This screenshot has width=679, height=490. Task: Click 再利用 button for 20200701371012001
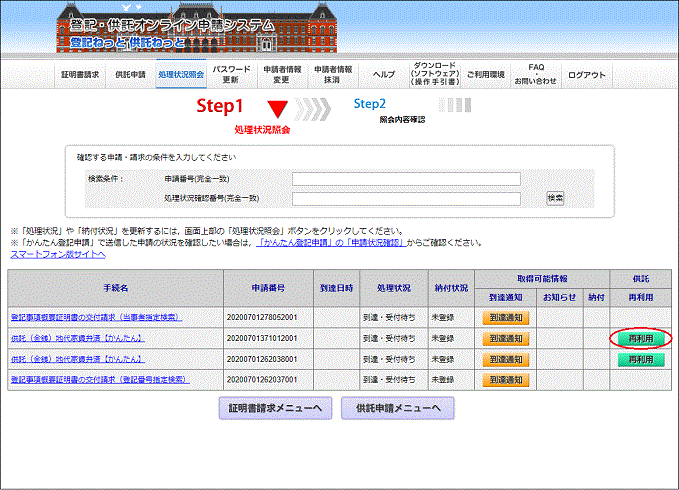[x=641, y=338]
